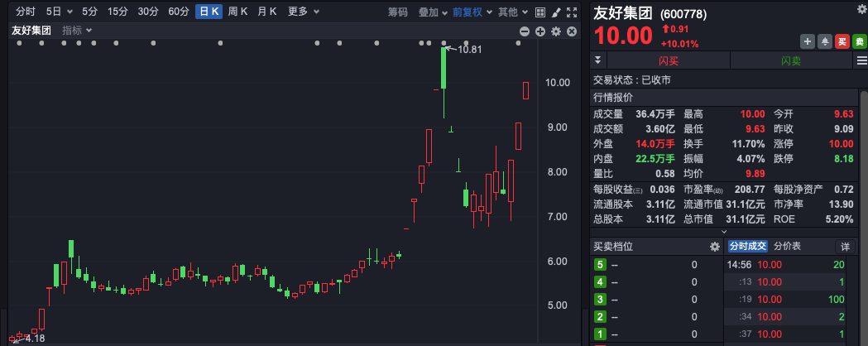Open the 前复权 adjustment dropdown
The height and width of the screenshot is (346, 868).
coord(472,12)
